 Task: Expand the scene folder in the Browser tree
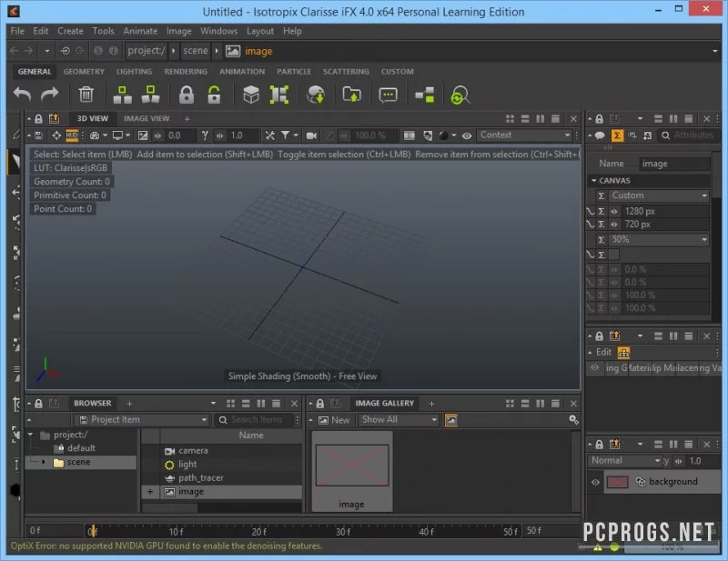coord(44,462)
